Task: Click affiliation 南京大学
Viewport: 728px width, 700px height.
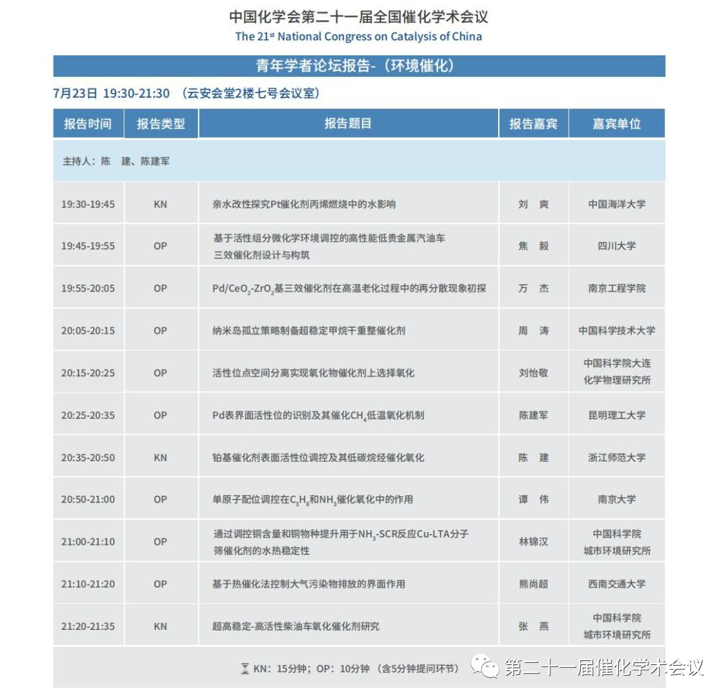Action: click(x=617, y=499)
